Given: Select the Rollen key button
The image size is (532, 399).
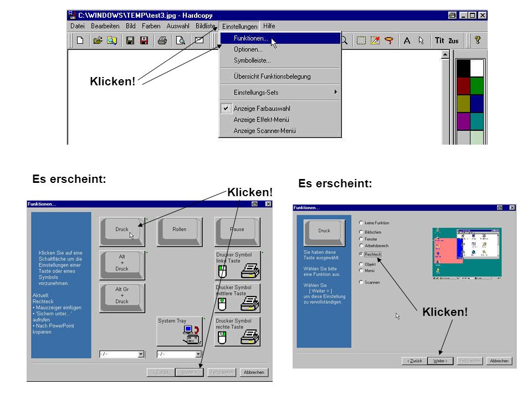Looking at the screenshot, I should [180, 232].
